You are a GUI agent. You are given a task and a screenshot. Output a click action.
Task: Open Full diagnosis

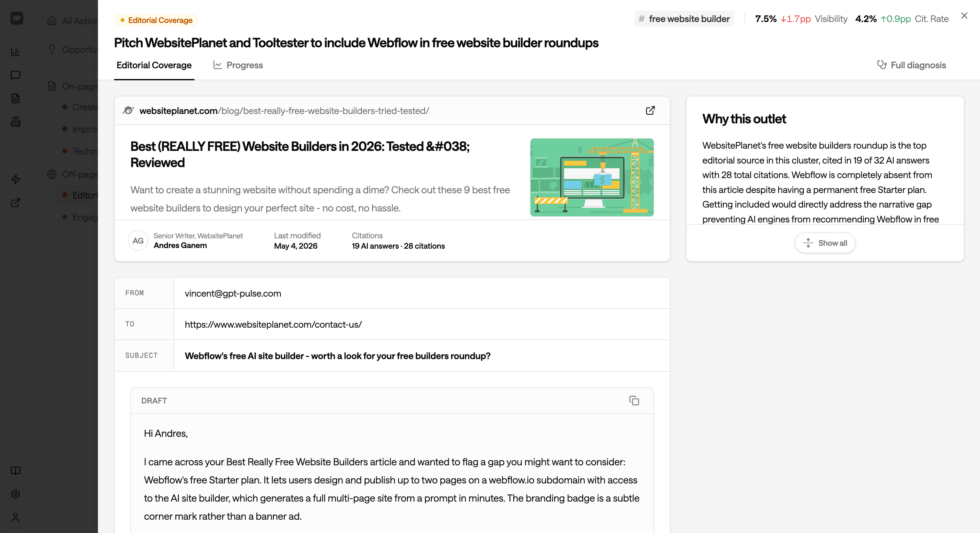pyautogui.click(x=912, y=65)
